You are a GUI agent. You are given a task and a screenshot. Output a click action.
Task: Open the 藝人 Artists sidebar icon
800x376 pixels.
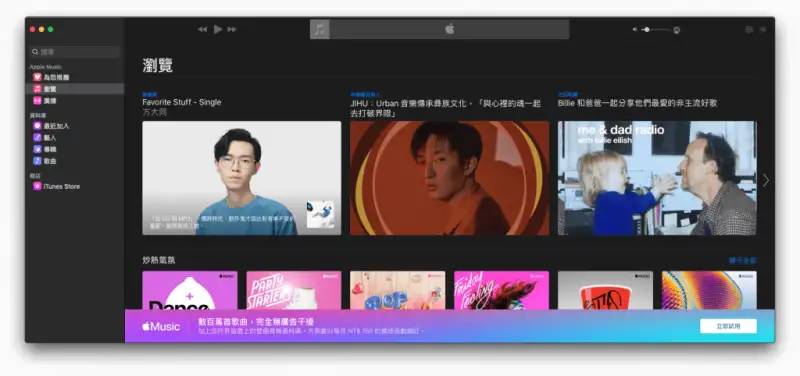37,137
